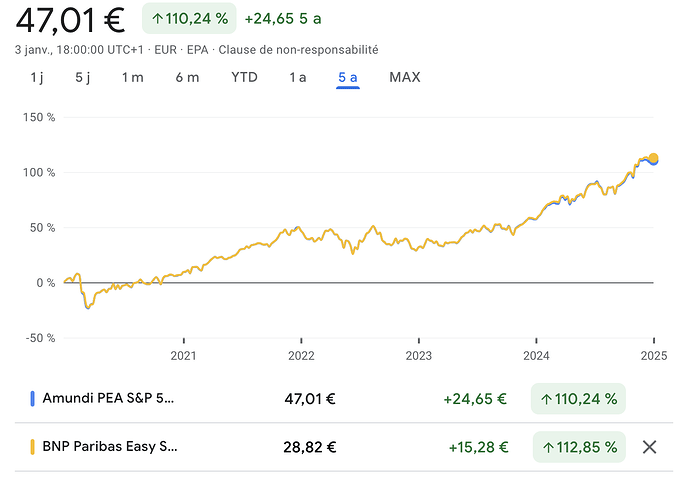Click the 2023 axis label
Viewport: 690px width, 479px height.
pyautogui.click(x=418, y=355)
